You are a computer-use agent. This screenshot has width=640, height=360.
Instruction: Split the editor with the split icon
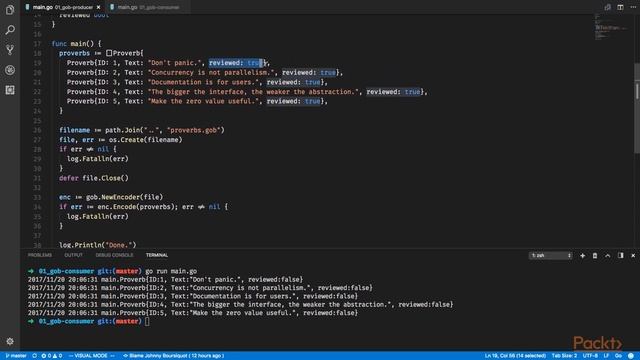(620, 7)
